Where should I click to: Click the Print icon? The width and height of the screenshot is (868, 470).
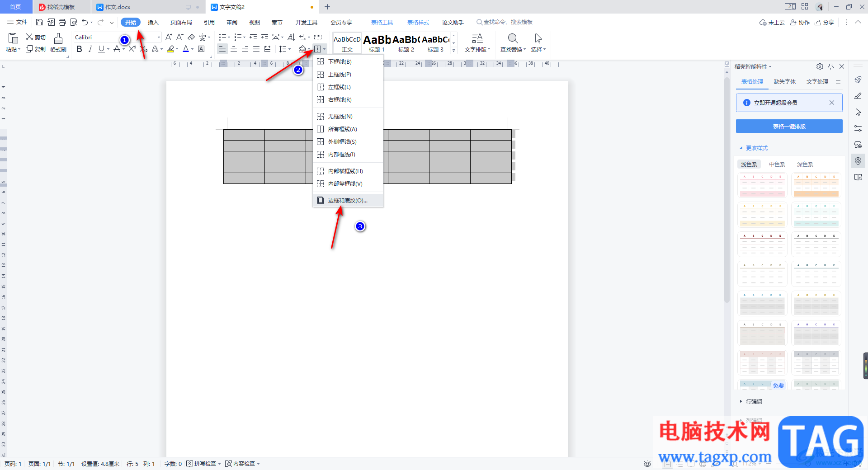click(x=62, y=22)
